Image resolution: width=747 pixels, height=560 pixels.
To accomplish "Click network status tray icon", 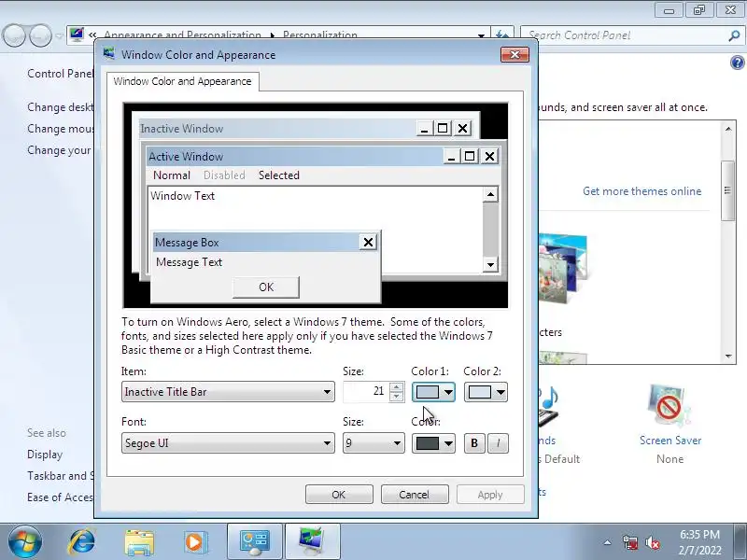I will click(x=630, y=542).
